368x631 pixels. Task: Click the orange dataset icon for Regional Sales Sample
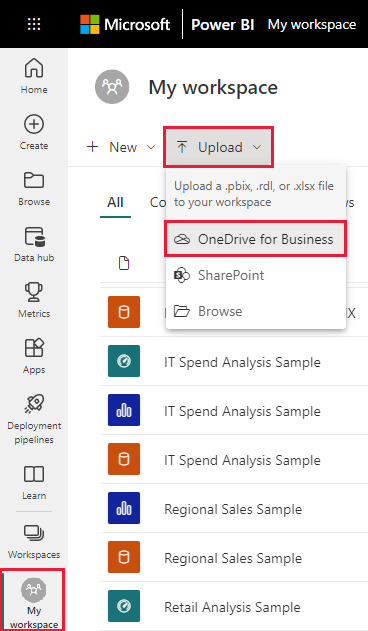[x=124, y=557]
